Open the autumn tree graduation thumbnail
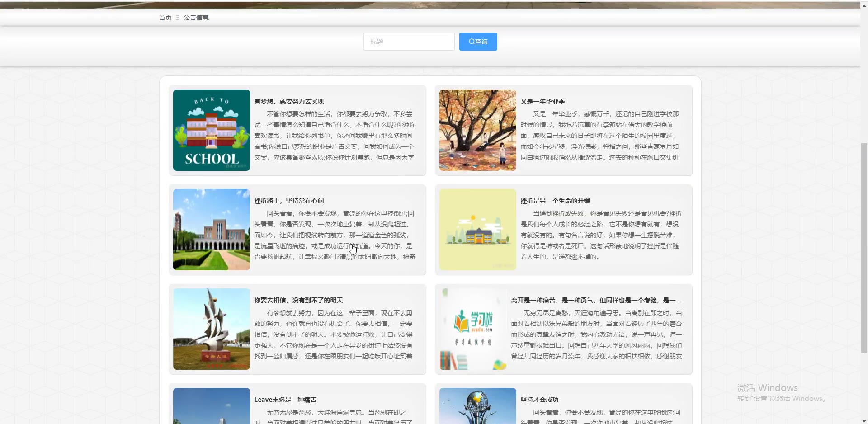Viewport: 868px width, 424px height. (477, 130)
